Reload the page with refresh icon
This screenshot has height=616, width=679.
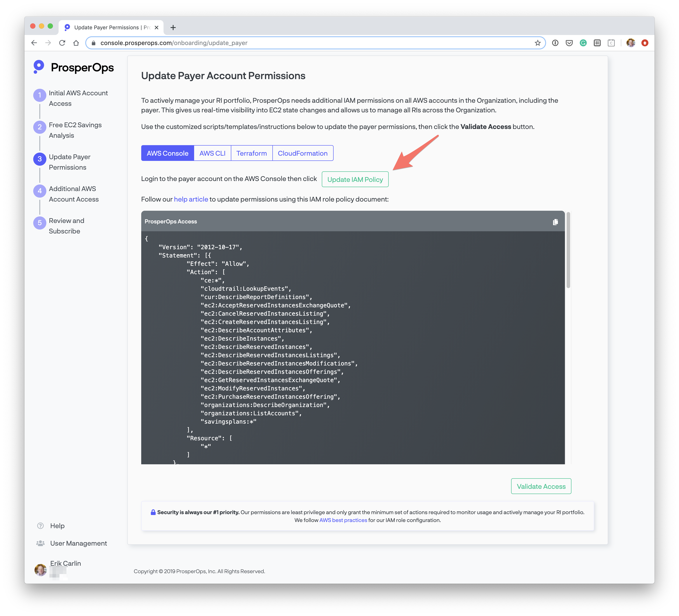coord(62,43)
